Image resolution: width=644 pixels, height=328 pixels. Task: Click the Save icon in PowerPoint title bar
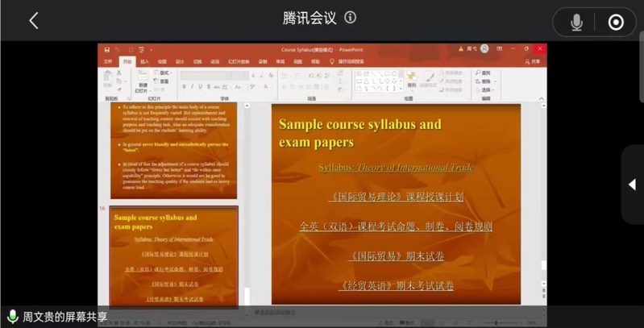coord(106,50)
